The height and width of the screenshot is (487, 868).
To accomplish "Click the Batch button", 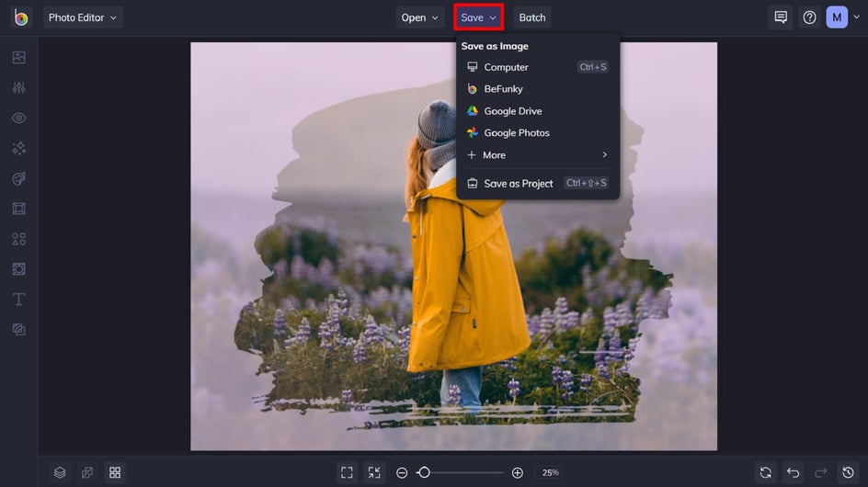I will pos(532,17).
